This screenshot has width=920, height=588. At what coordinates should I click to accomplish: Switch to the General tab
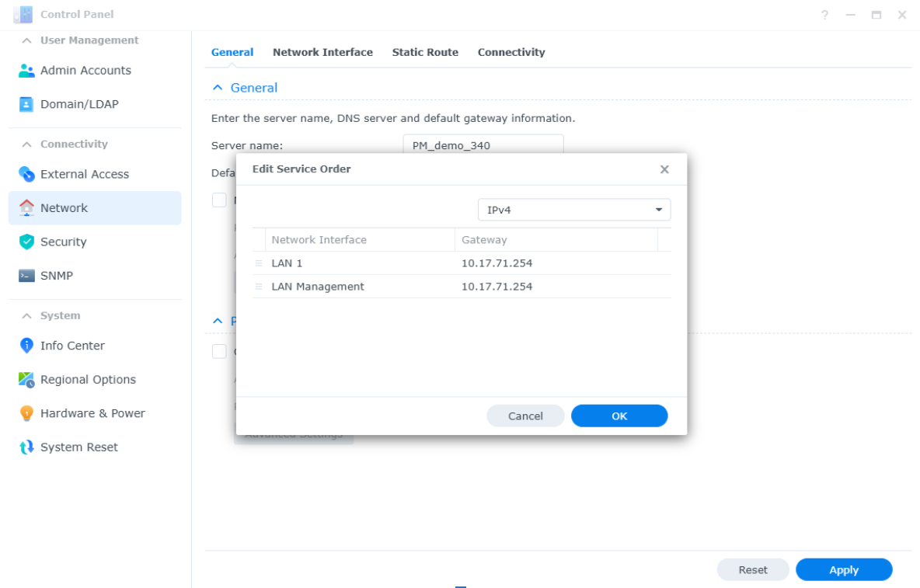[232, 52]
